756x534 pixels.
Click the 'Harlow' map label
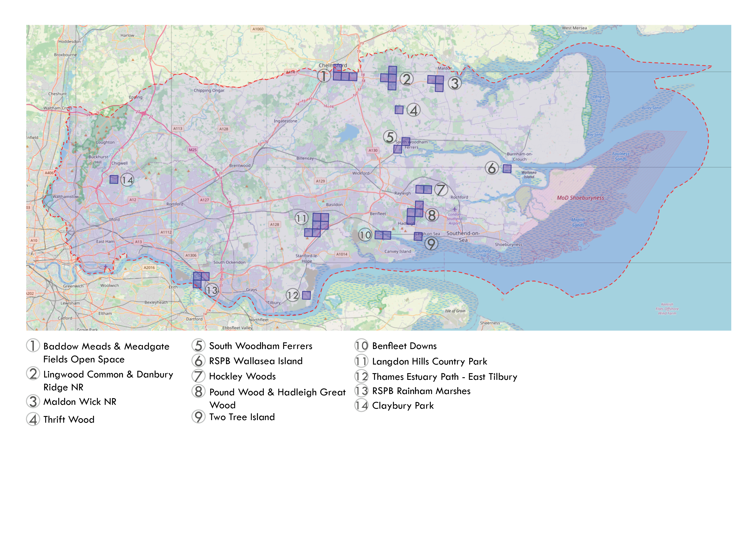(x=127, y=35)
